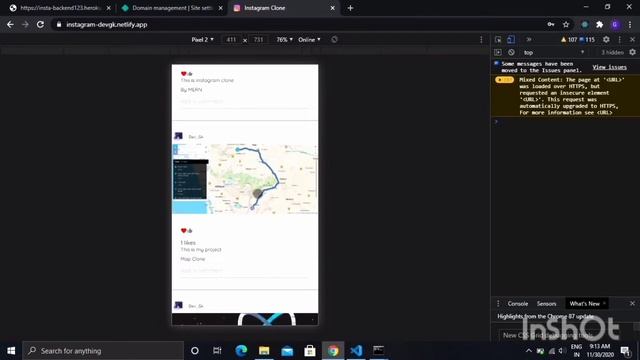Open the terminal icon on taskbar

[379, 351]
